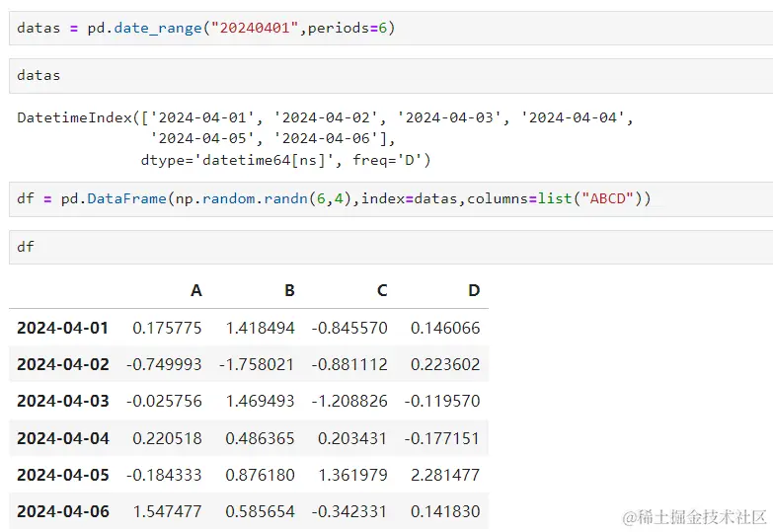Click cell value 0.585654
773x532 pixels.
click(260, 511)
